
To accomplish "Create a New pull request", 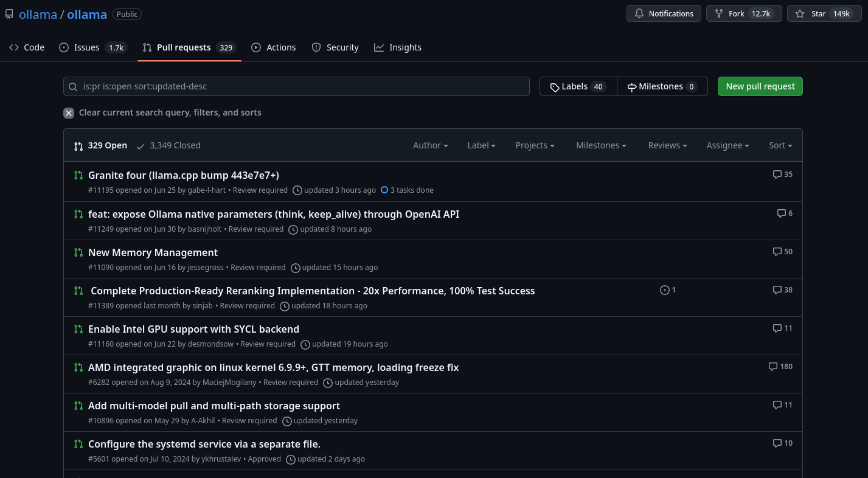I will click(760, 86).
